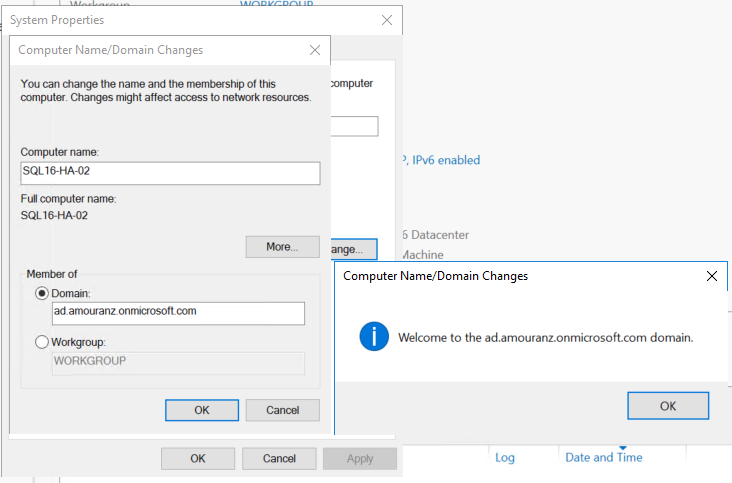The height and width of the screenshot is (483, 732).
Task: Open the IPv6 enabled link in Server Manager
Action: (441, 160)
